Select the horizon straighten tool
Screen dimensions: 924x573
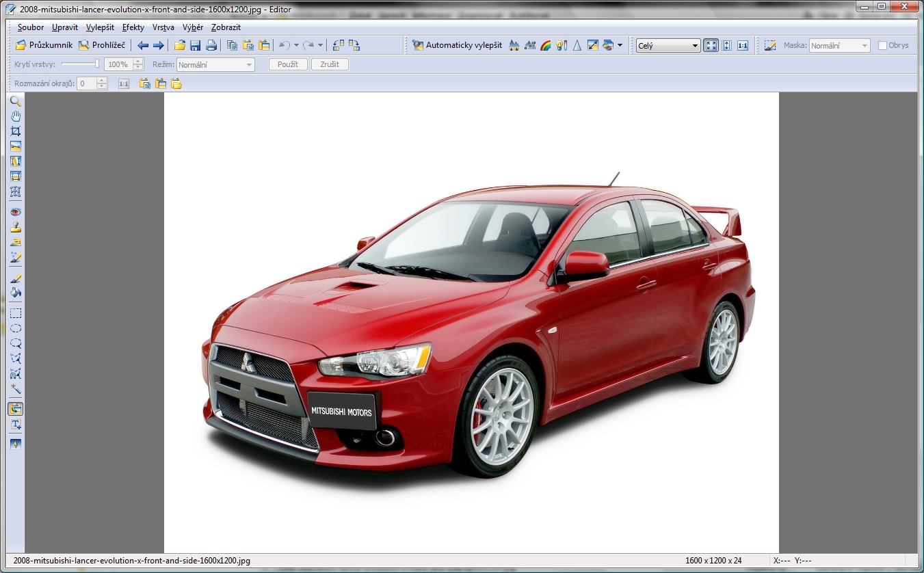tap(15, 146)
